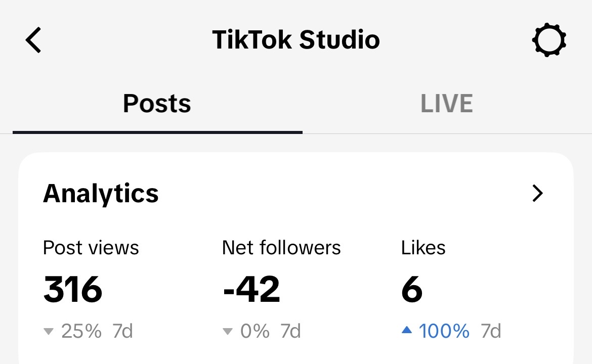Select the Post views label
This screenshot has height=364, width=592.
click(91, 248)
